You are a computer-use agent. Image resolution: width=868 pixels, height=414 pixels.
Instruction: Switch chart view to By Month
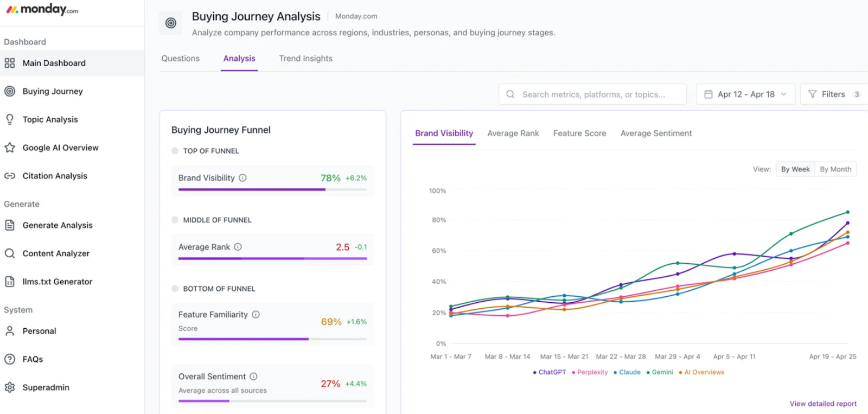tap(835, 169)
